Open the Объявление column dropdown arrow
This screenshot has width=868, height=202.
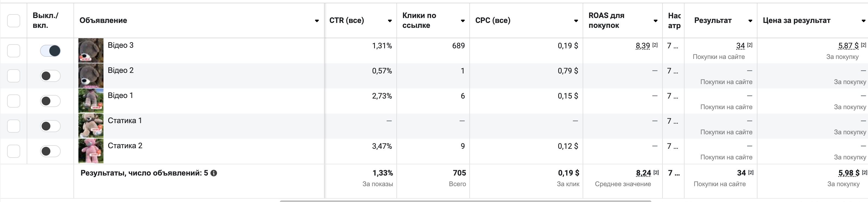[x=317, y=21]
